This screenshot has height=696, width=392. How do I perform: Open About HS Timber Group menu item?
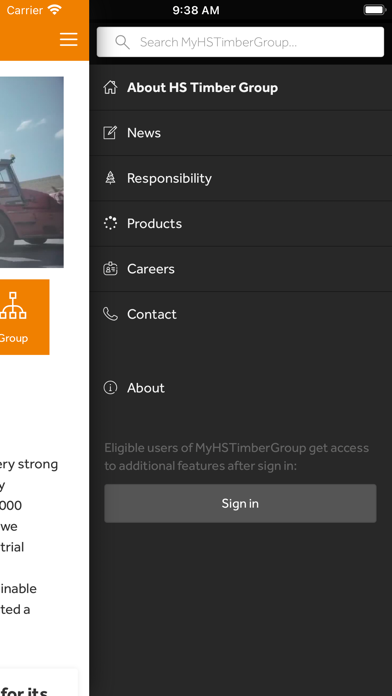(x=241, y=88)
